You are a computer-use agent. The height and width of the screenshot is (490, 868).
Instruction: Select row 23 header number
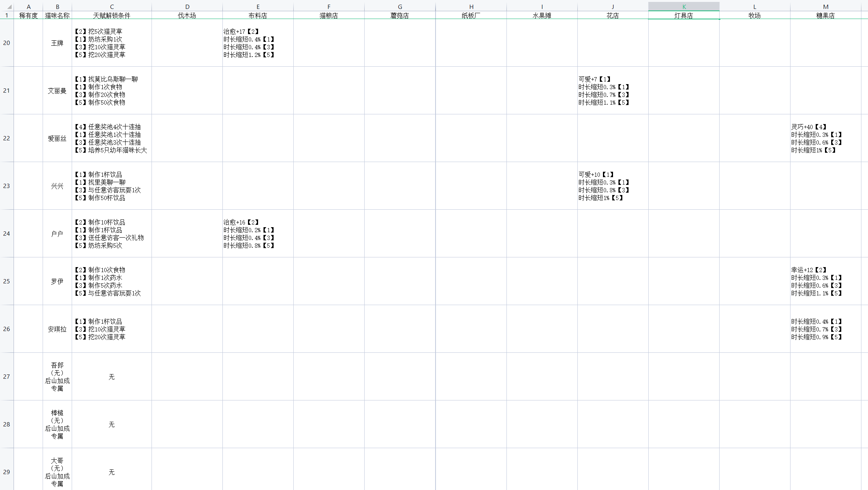click(x=7, y=186)
